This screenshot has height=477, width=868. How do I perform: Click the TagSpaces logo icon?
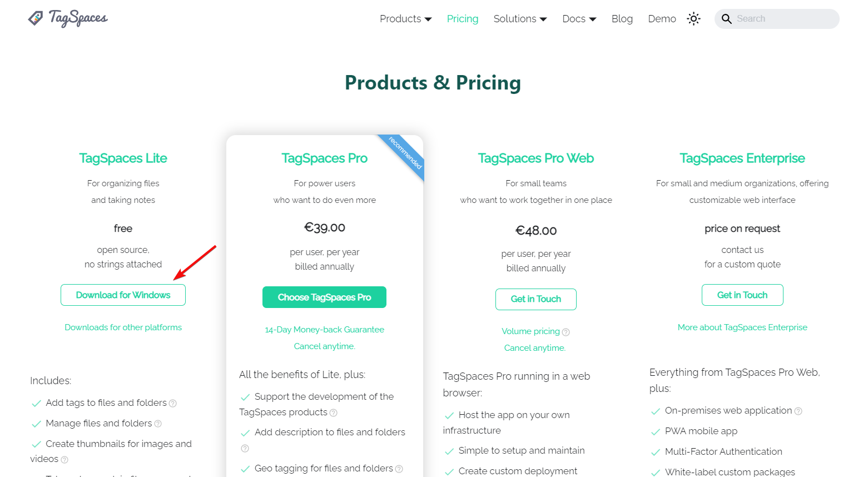tap(36, 18)
